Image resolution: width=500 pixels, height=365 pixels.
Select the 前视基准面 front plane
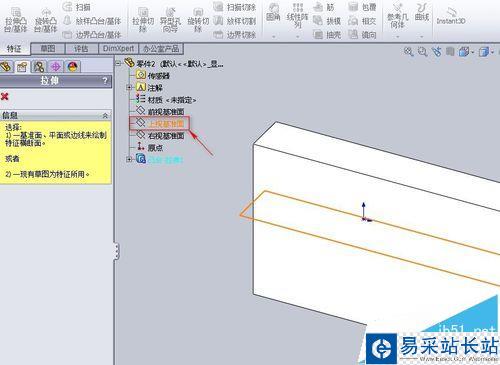[160, 111]
